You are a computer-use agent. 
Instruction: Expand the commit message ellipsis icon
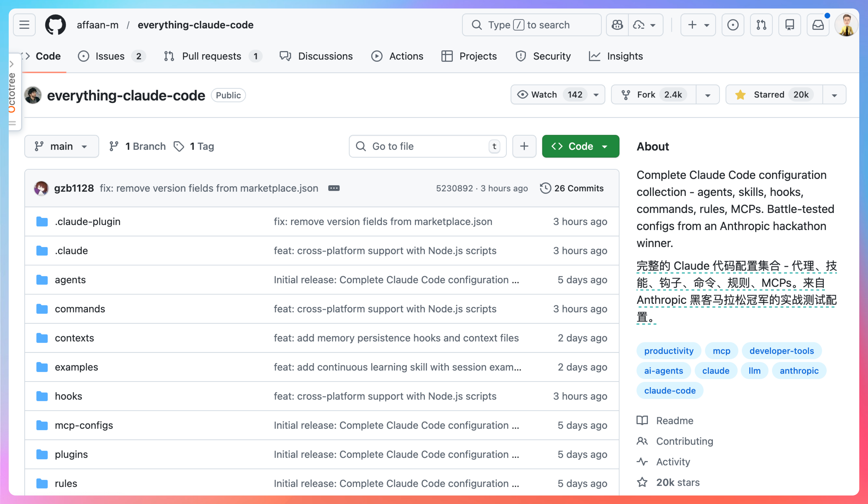click(334, 188)
